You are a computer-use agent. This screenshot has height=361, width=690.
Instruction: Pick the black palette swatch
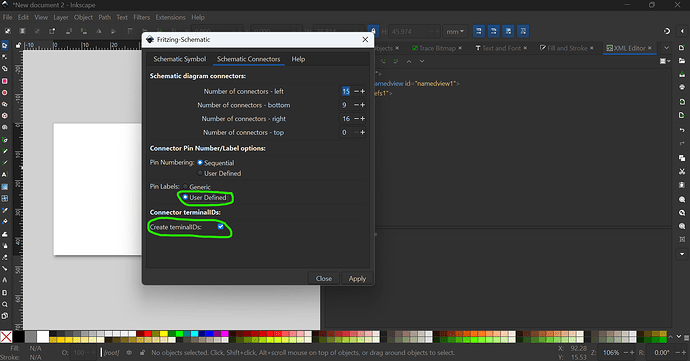coord(18,337)
